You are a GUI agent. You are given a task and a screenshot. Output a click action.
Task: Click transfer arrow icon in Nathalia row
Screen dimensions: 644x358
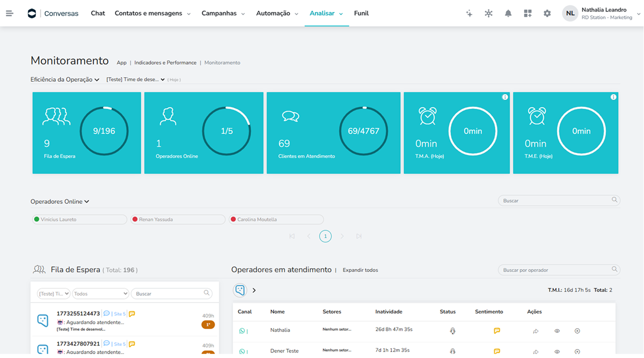click(x=536, y=331)
